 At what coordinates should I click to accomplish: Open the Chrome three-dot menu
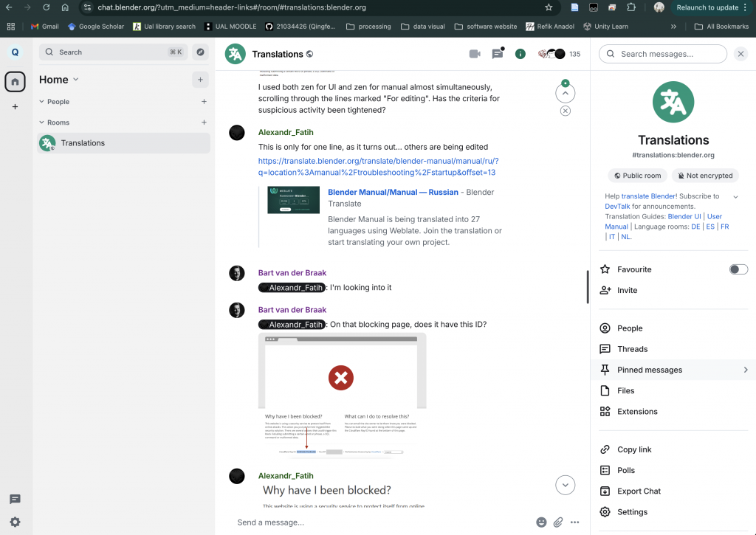pyautogui.click(x=746, y=7)
